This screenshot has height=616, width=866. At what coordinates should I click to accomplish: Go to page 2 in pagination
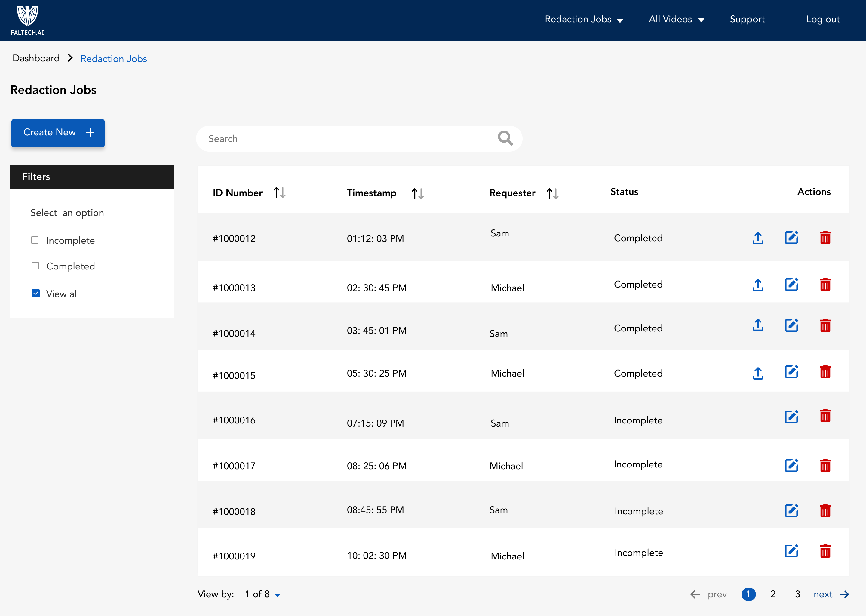pyautogui.click(x=773, y=594)
